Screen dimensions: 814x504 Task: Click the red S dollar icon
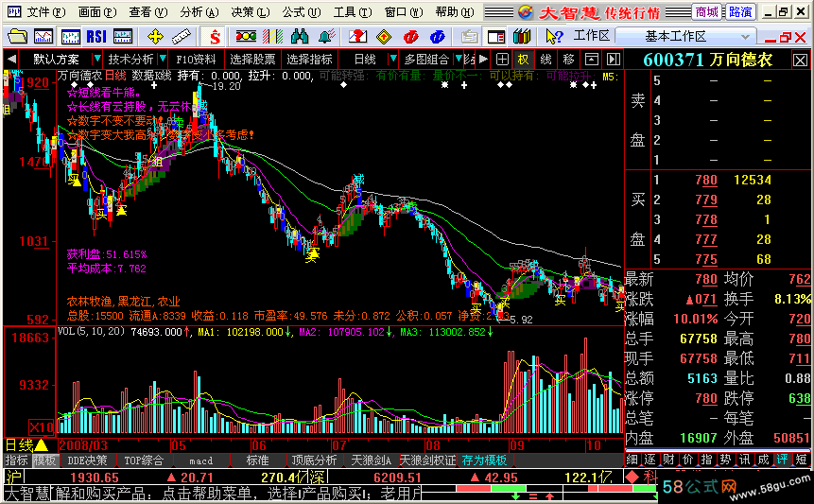(x=215, y=36)
